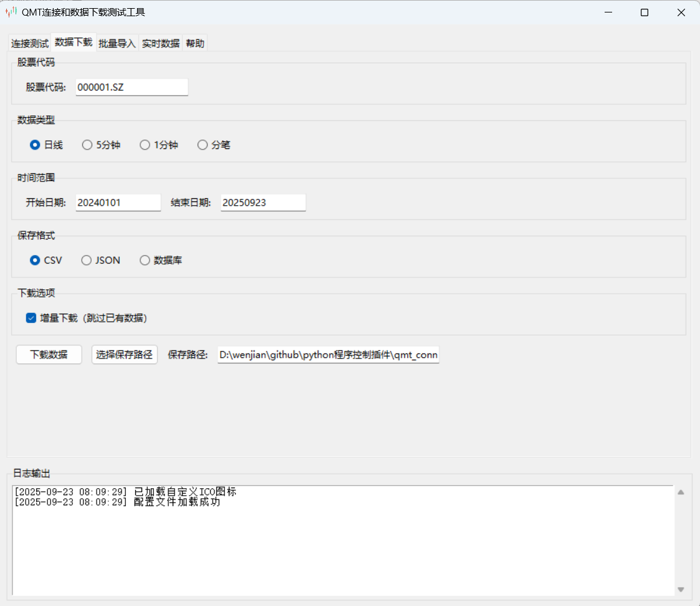Click the 股票代码 input field
Screen dimensions: 700x606
(132, 87)
